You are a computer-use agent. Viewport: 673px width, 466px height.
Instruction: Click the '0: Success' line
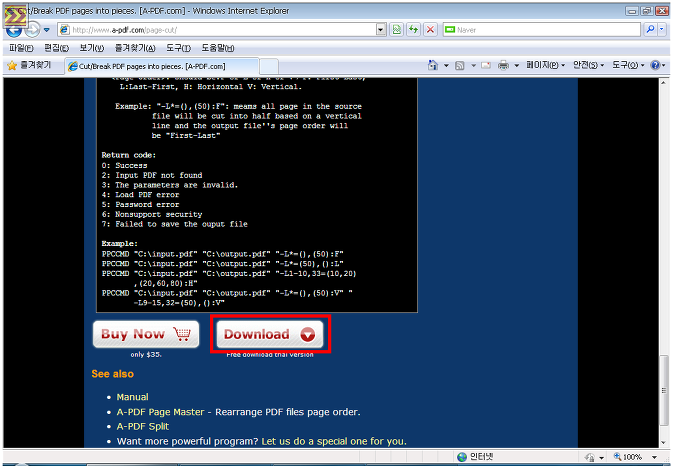pyautogui.click(x=124, y=166)
